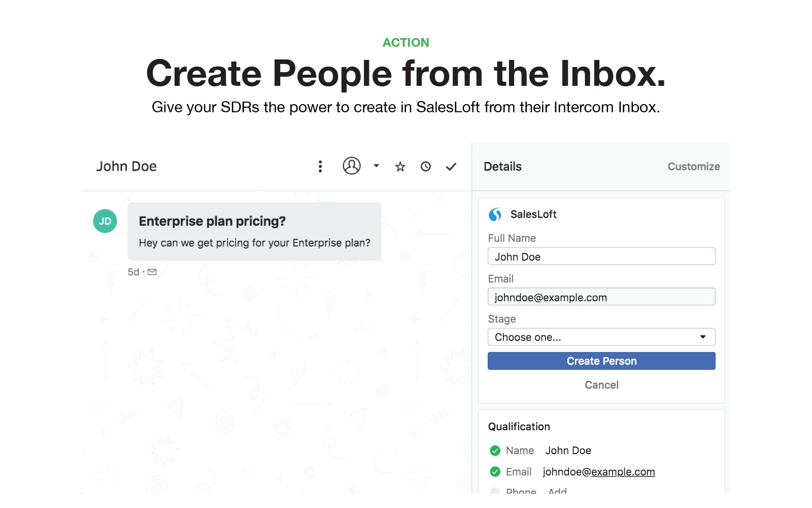
Task: Open the Stage 'Choose one...' dropdown
Action: point(601,337)
